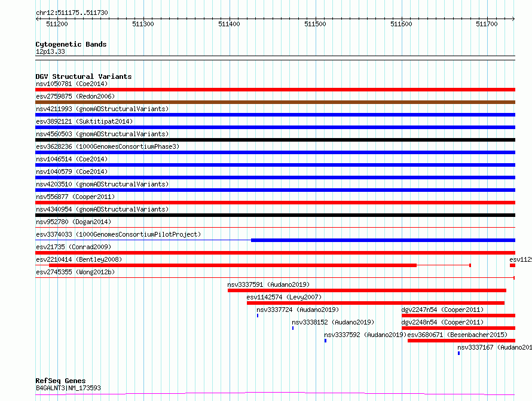Click the red dgv2247n54 variant bar

click(x=458, y=316)
